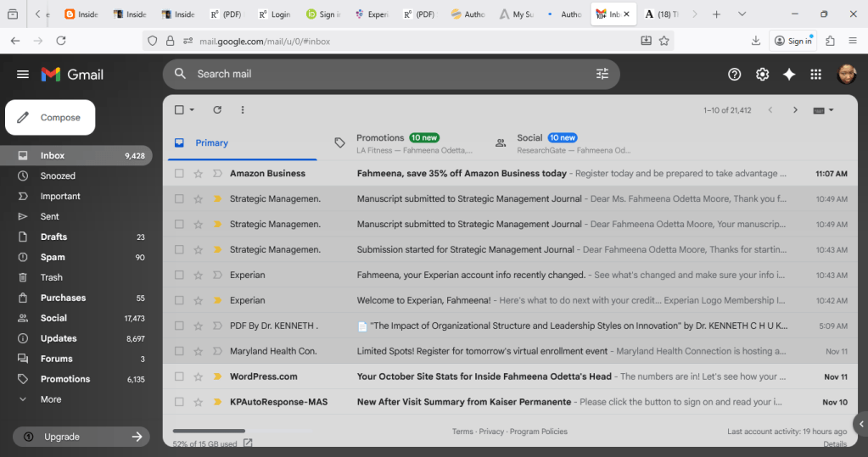Click the browser extensions puzzle icon
The image size is (868, 457).
[830, 41]
